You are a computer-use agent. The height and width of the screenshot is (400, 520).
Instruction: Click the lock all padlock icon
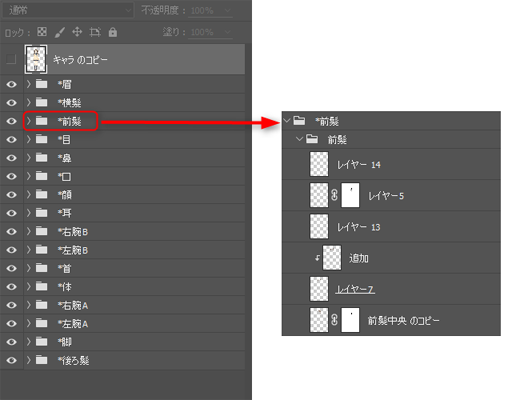tap(113, 32)
